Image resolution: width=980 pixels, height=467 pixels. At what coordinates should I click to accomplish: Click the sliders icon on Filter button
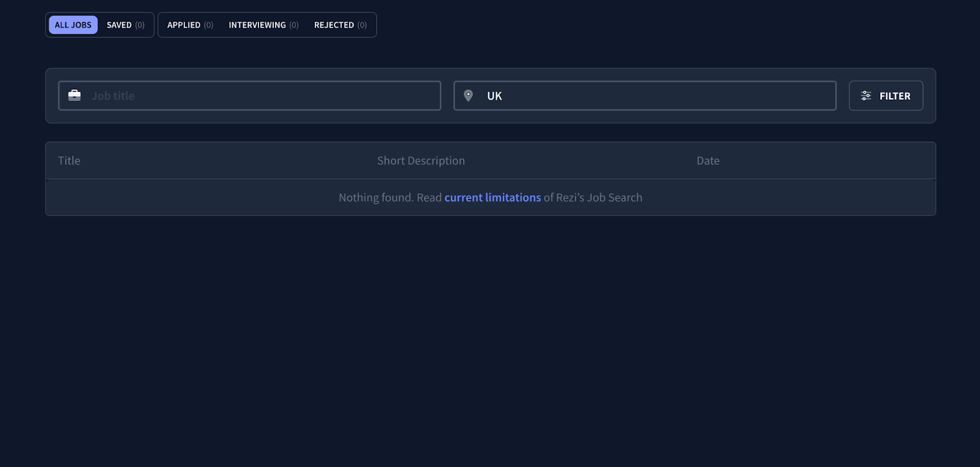pyautogui.click(x=866, y=95)
